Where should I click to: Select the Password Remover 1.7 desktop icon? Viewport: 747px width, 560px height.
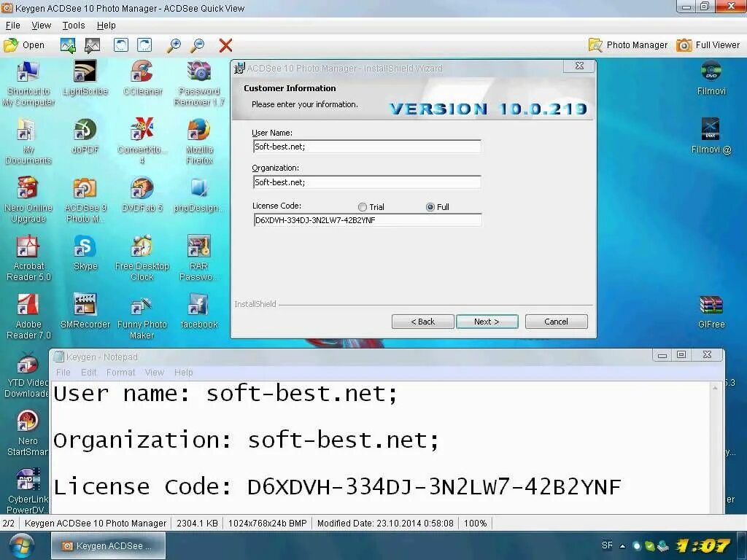(x=199, y=84)
